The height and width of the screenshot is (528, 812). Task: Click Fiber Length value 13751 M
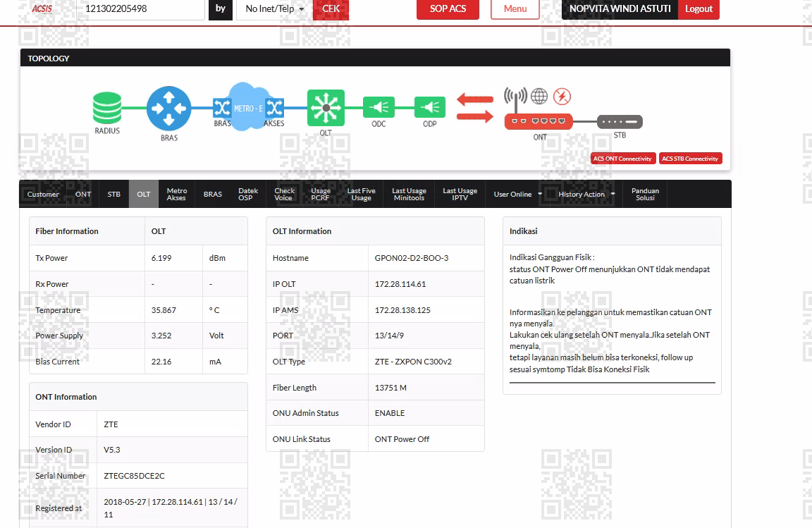(x=390, y=388)
